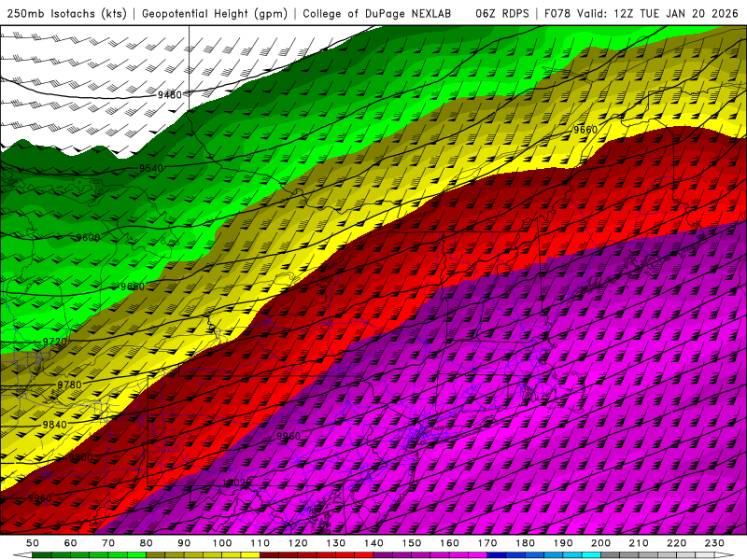This screenshot has width=747, height=560.
Task: Click the 'Geopotential Height (gpm)' title text
Action: click(215, 13)
